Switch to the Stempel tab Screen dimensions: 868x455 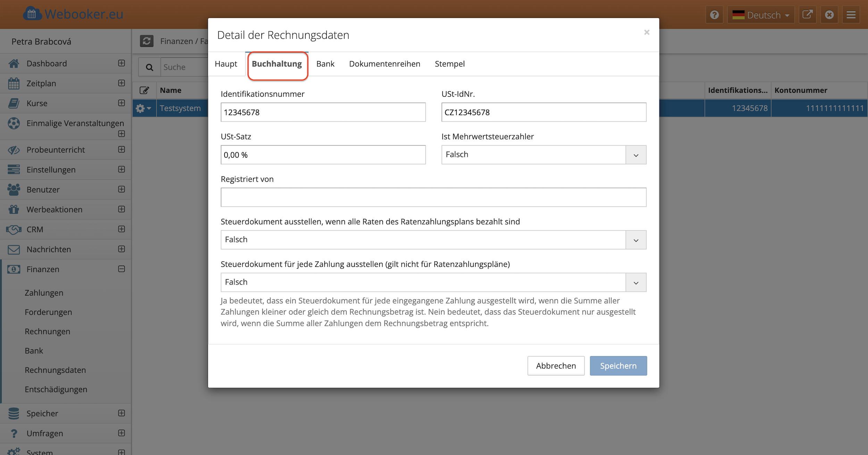[449, 64]
